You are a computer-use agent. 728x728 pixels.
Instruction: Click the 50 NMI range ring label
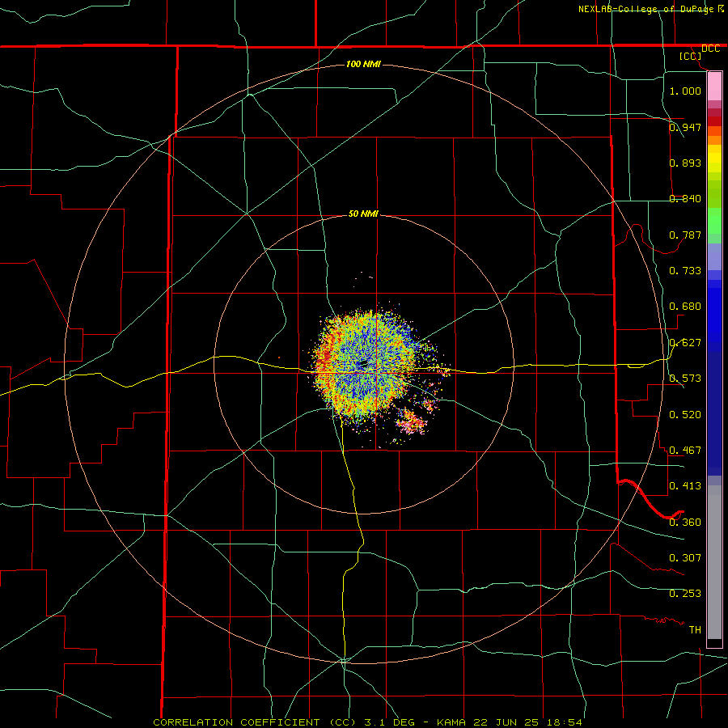(363, 214)
